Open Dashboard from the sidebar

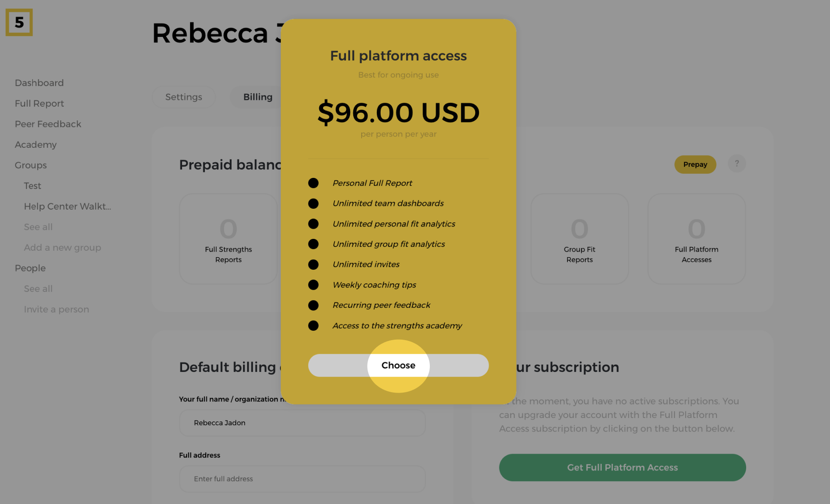[39, 83]
